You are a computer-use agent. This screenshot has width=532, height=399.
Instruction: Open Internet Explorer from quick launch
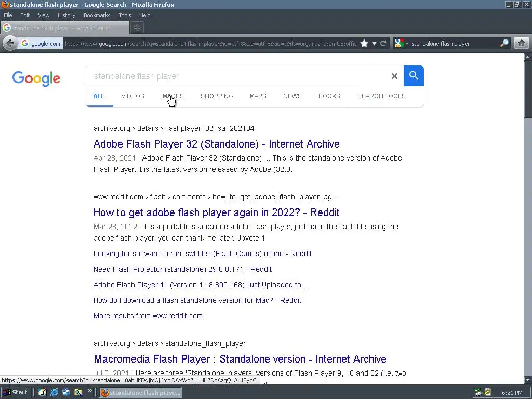(54, 392)
